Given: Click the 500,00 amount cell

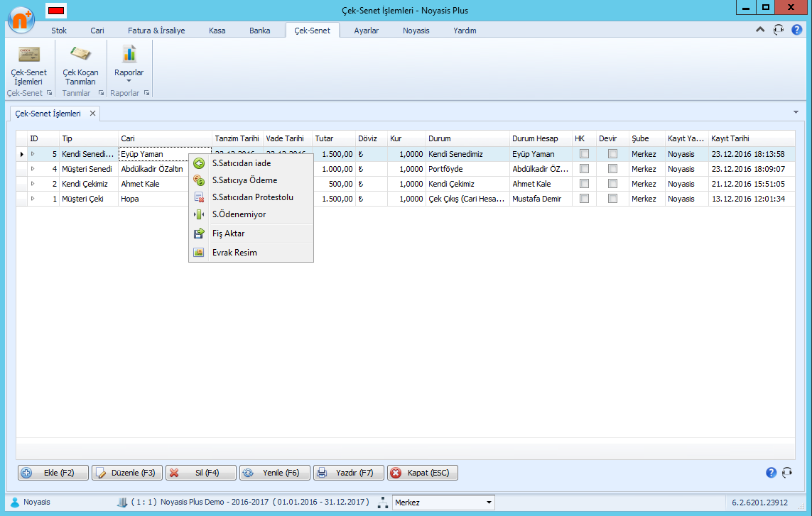Looking at the screenshot, I should click(x=333, y=184).
